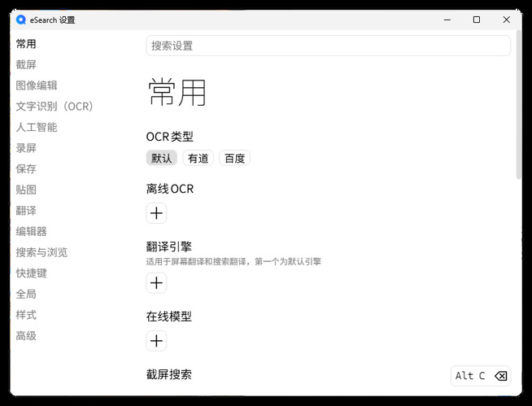Navigate to 人工智能 settings

pos(37,127)
